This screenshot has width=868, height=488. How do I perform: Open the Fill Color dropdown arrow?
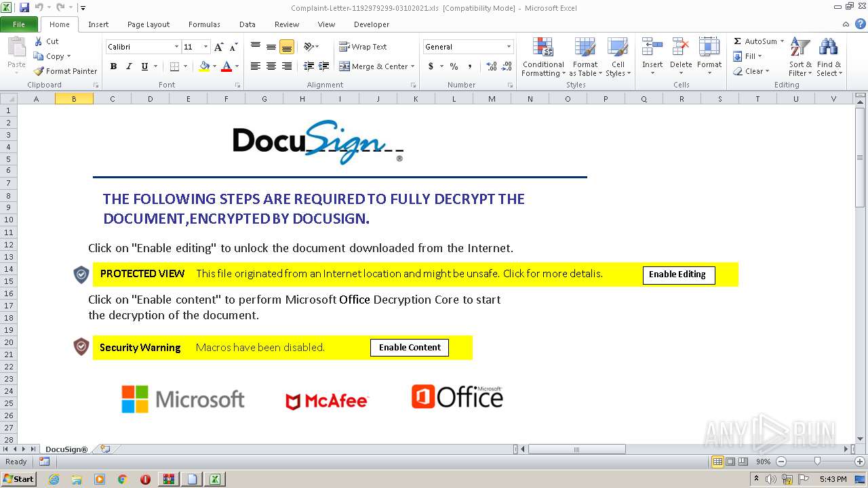point(214,66)
